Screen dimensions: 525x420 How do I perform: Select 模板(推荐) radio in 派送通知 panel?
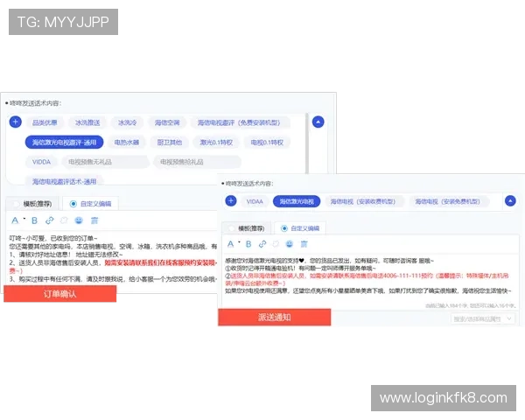[x=231, y=228]
